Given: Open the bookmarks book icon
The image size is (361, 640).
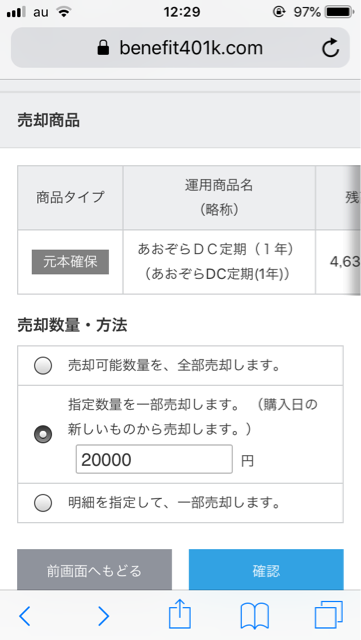Looking at the screenshot, I should [x=255, y=616].
